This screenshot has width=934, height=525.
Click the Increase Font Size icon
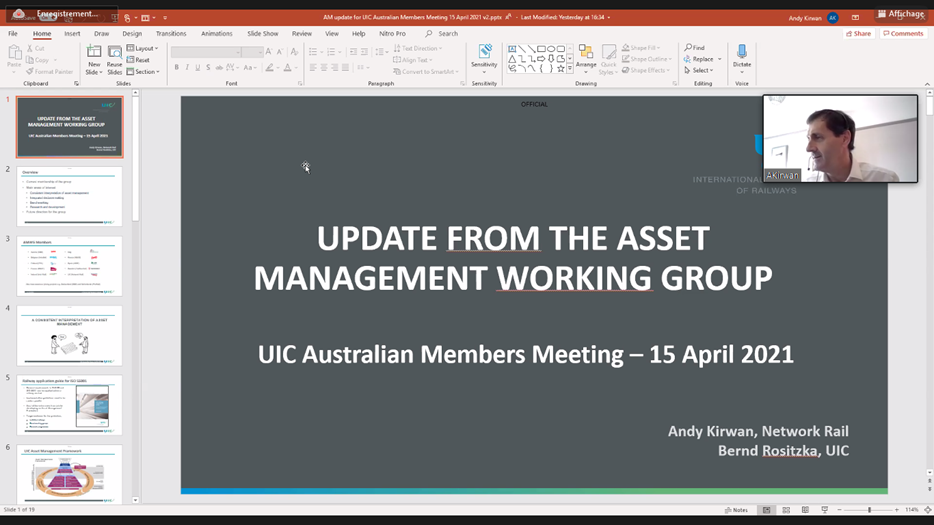pyautogui.click(x=269, y=52)
